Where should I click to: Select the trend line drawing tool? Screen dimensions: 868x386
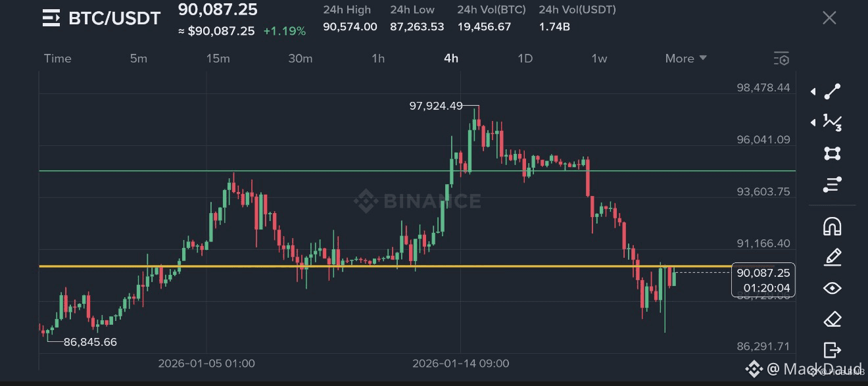[832, 91]
